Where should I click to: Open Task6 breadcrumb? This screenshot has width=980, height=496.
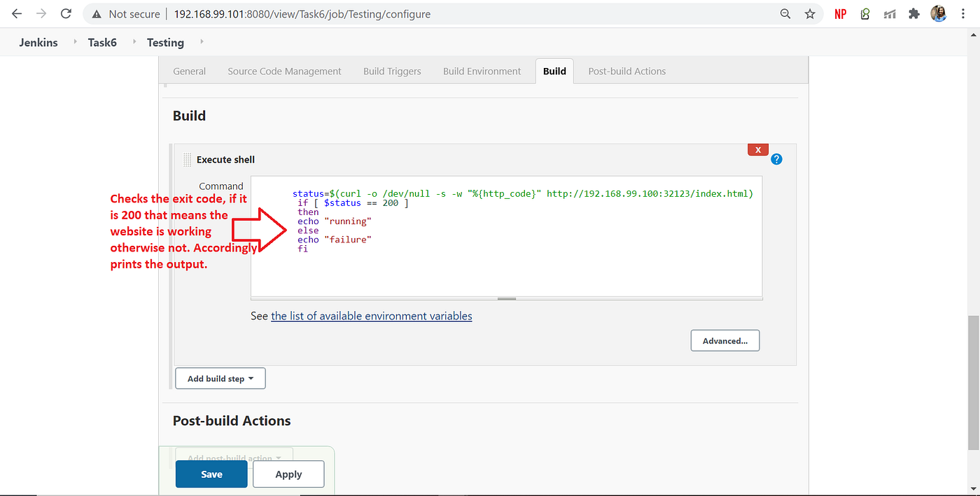click(102, 42)
